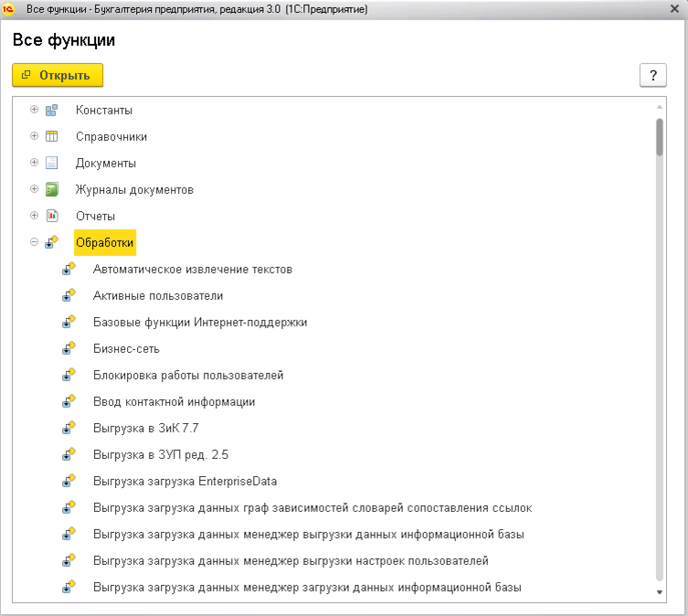Click icon beside Выгрузка загрузка EnterpriseData
Image resolution: width=688 pixels, height=616 pixels.
69,481
